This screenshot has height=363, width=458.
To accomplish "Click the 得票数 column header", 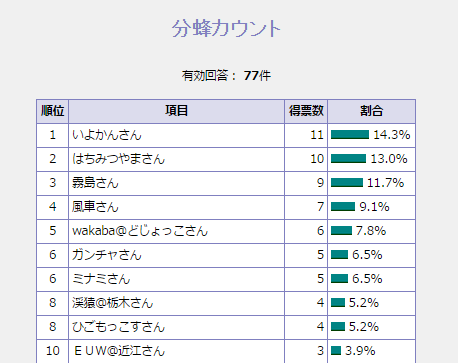I will click(306, 111).
